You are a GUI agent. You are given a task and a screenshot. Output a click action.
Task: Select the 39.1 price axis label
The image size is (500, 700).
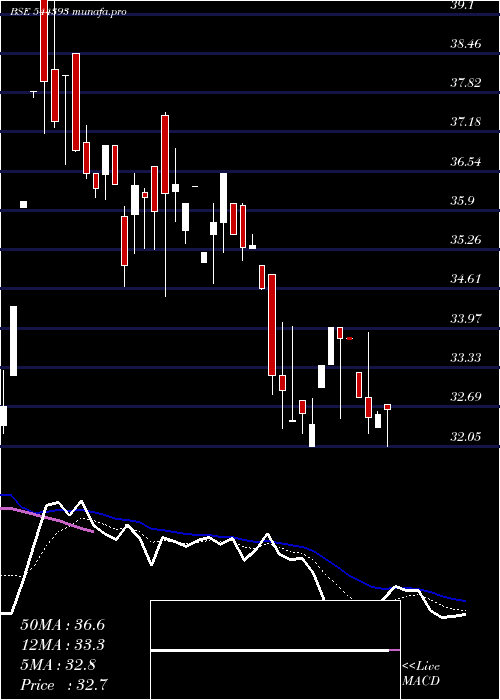point(464,4)
